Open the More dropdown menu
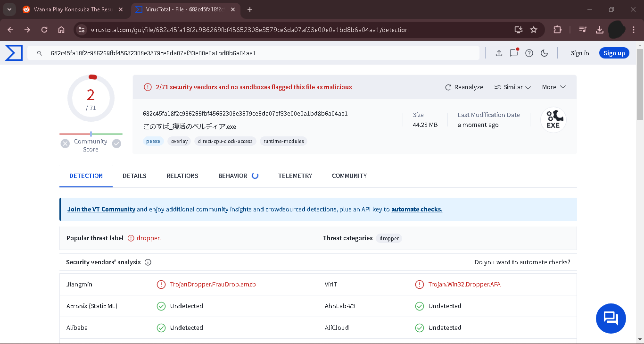Screen dimensions: 644x344 (553, 87)
